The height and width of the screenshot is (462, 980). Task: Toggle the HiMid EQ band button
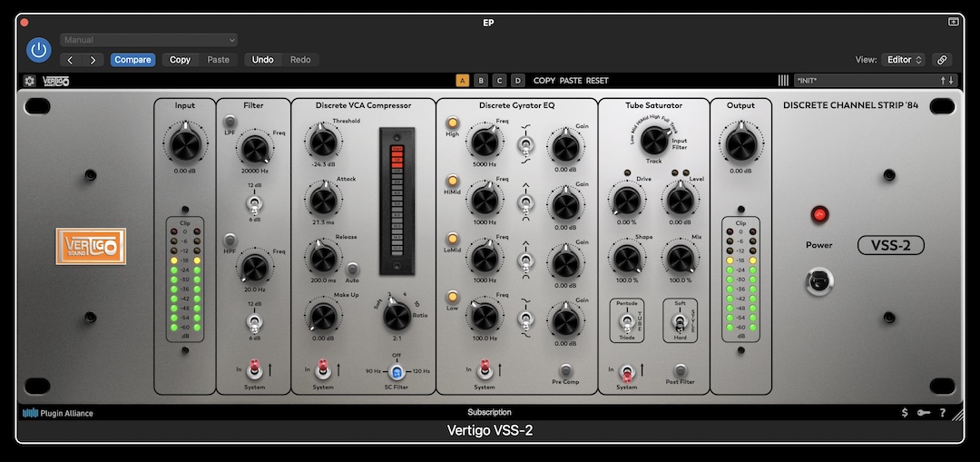[452, 181]
